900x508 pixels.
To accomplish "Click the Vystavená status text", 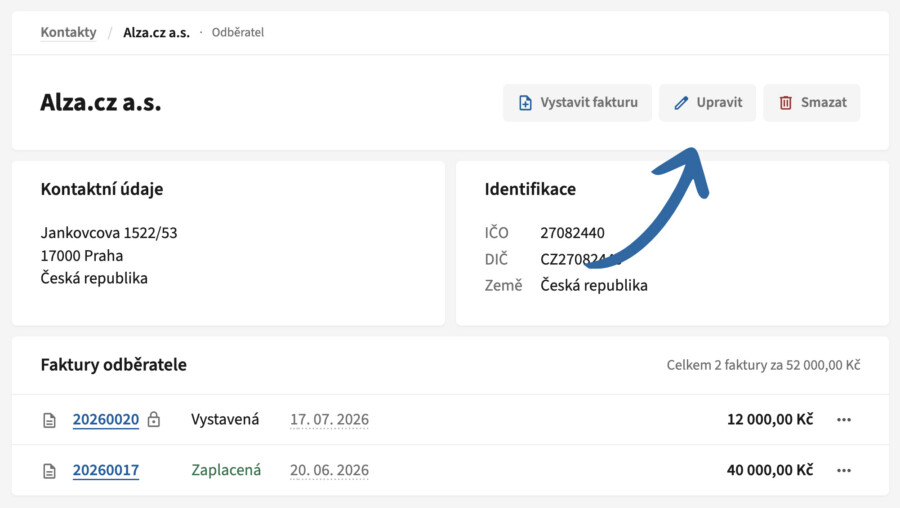I will [x=225, y=419].
